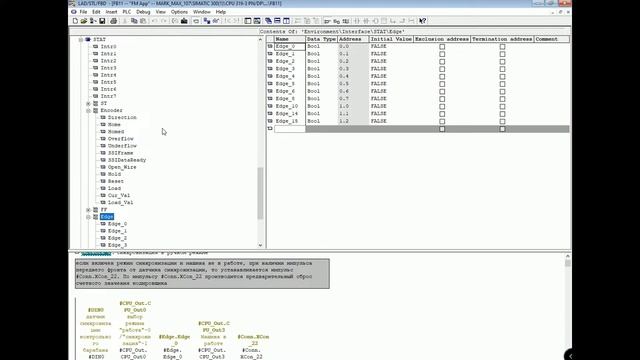
Task: Click the icon next to the Intr0 tree entry
Action: [x=96, y=47]
